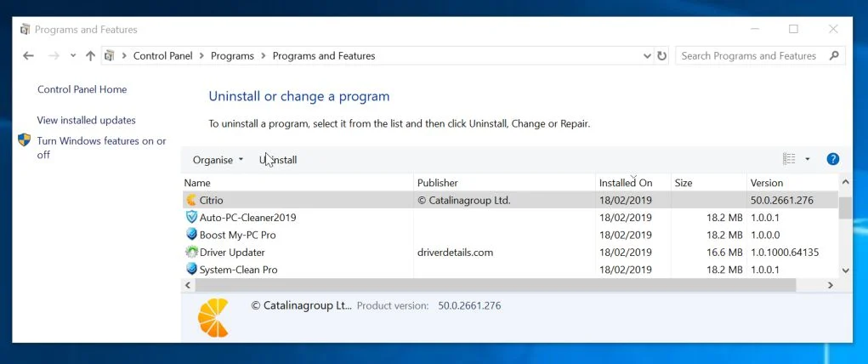Click the horizontal scrollbar thumb
The height and width of the screenshot is (364, 868).
pos(496,285)
